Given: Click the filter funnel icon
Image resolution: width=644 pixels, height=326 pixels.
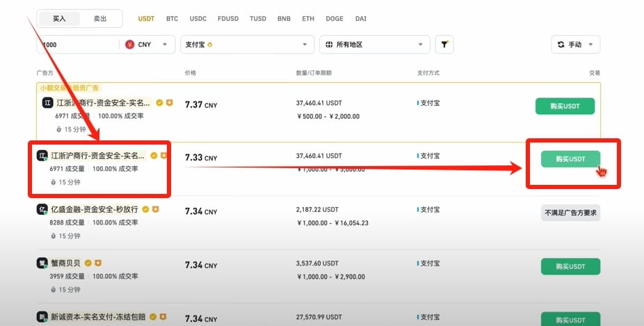Looking at the screenshot, I should click(444, 44).
